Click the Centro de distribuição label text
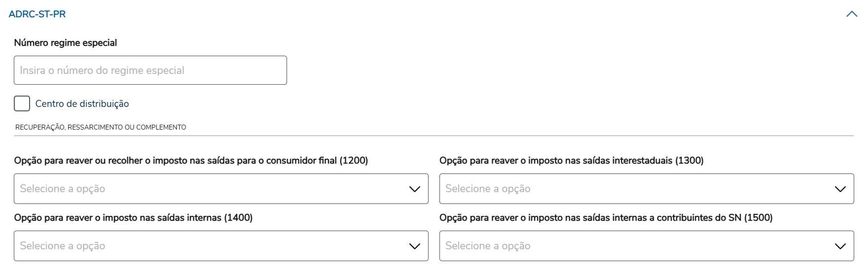 pyautogui.click(x=82, y=104)
